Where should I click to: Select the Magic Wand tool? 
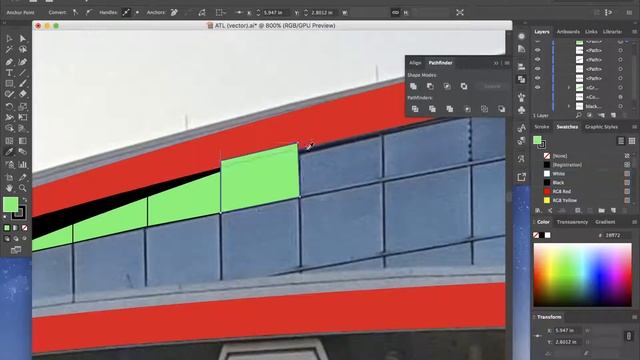pyautogui.click(x=9, y=49)
